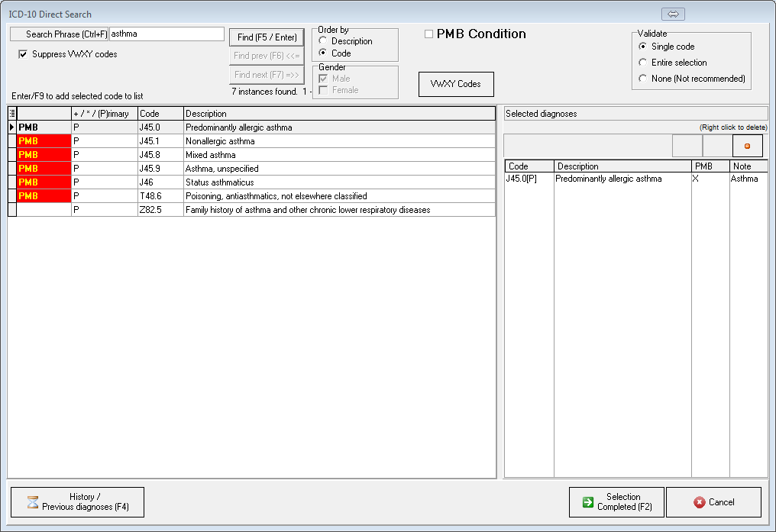776x532 pixels.
Task: Uncheck Suppress VWXY codes checkbox
Action: pos(23,54)
